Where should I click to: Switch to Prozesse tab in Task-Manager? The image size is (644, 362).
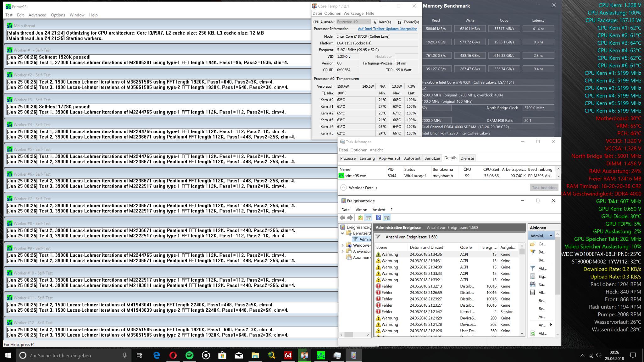(x=348, y=158)
